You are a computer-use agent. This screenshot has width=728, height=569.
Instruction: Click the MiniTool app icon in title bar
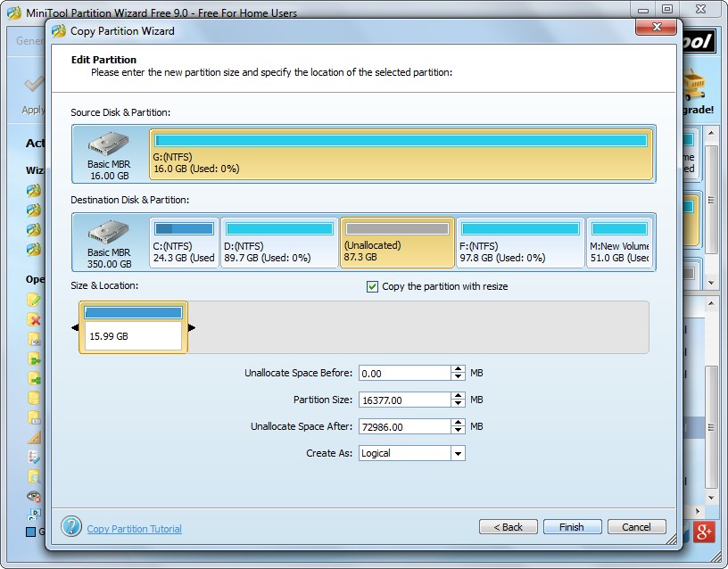pyautogui.click(x=14, y=12)
